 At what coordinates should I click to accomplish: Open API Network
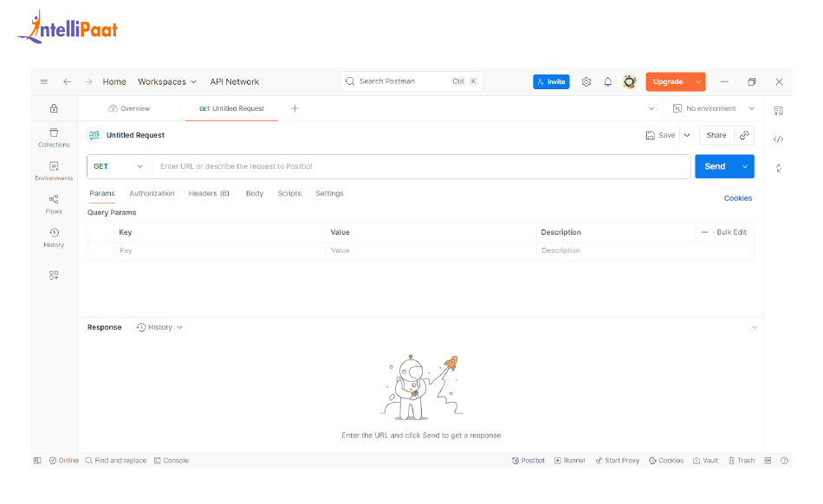pos(235,81)
